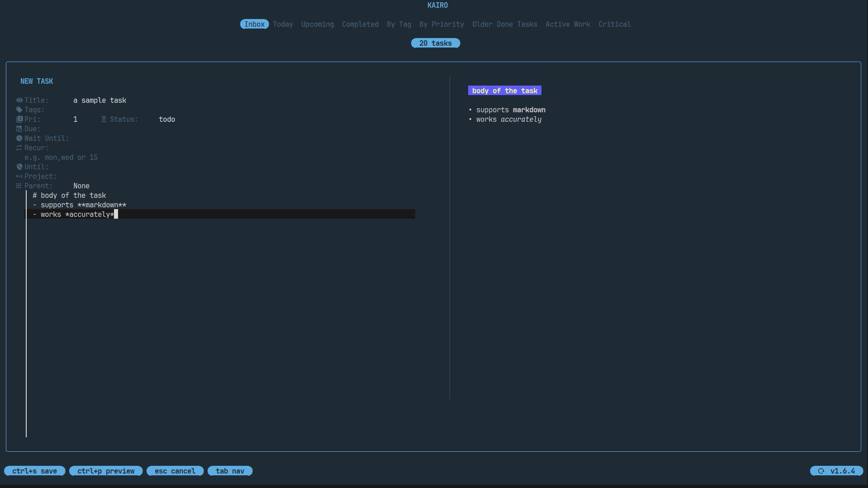Click the KAIRO app title

click(437, 5)
